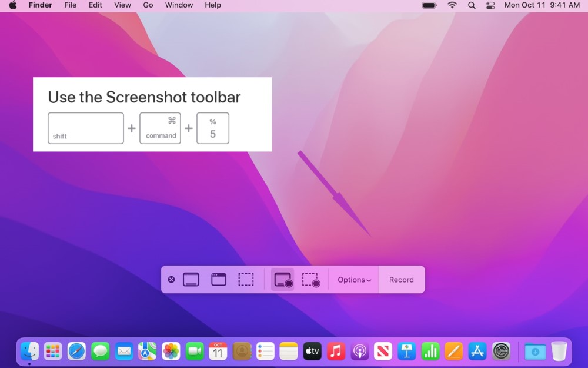Open the Finder menu

tap(40, 5)
